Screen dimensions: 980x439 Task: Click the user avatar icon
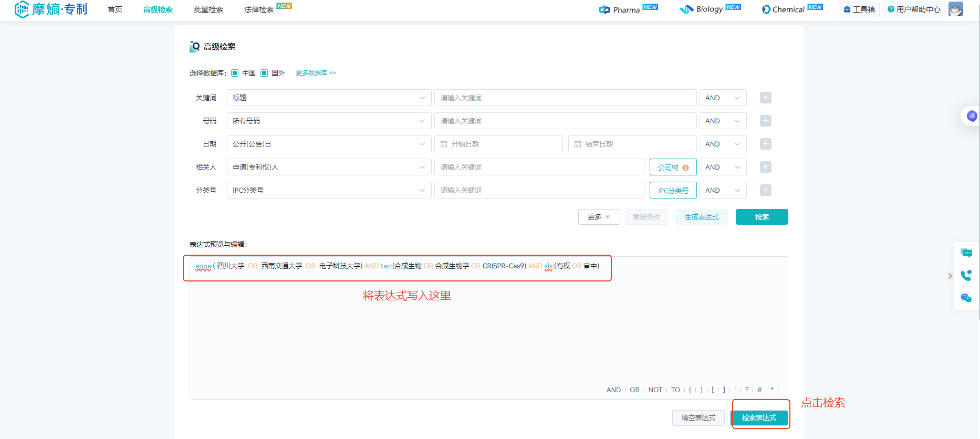pyautogui.click(x=956, y=9)
